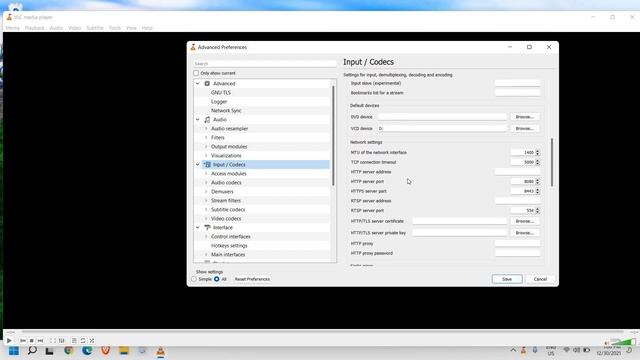
Task: Expand the Output modules arrow
Action: [x=206, y=147]
